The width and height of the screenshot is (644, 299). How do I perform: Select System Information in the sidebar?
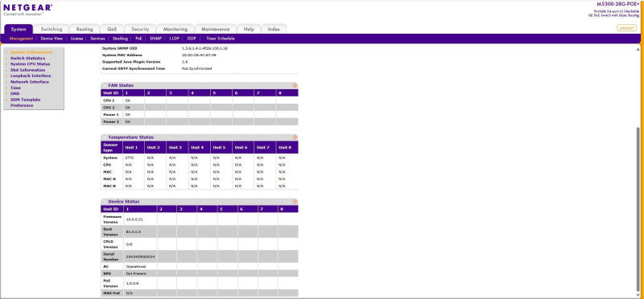coord(31,52)
